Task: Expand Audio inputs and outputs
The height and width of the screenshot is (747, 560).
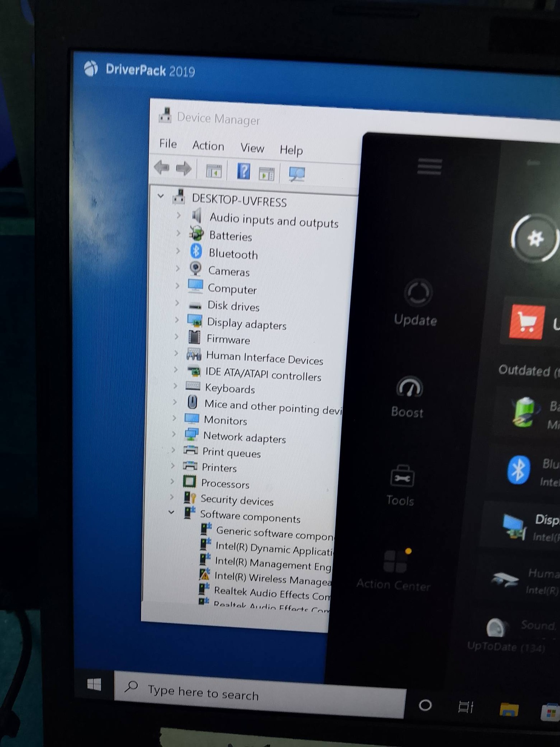Action: (x=179, y=216)
